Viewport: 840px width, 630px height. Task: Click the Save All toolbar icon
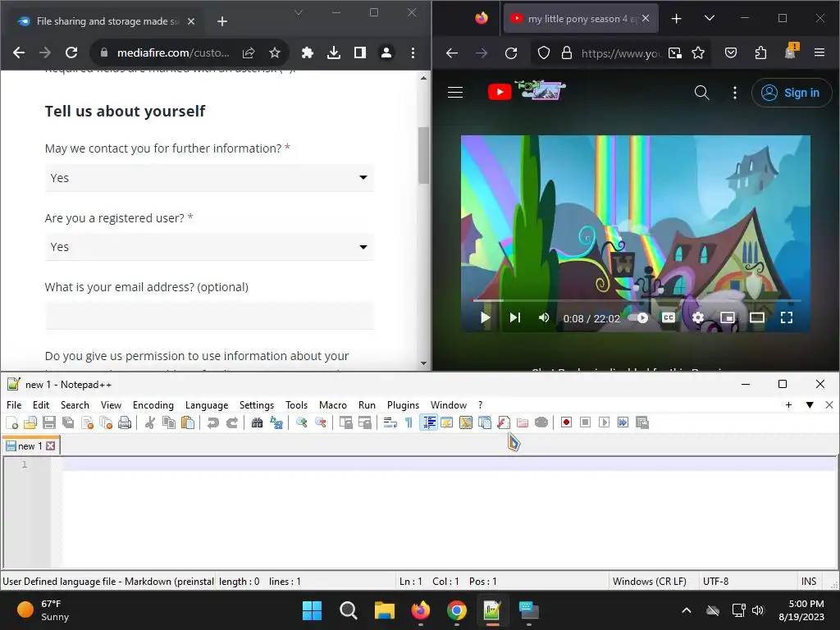click(x=68, y=422)
